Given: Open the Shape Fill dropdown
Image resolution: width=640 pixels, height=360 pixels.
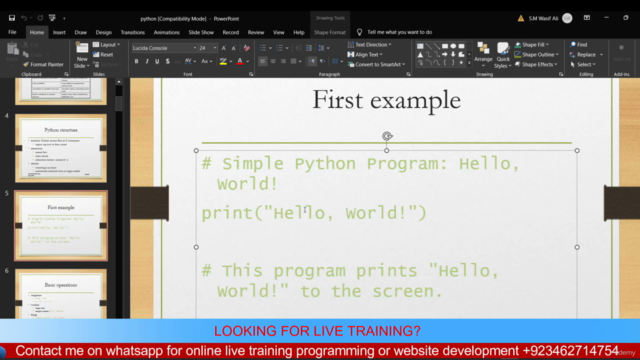Looking at the screenshot, I should [x=531, y=44].
